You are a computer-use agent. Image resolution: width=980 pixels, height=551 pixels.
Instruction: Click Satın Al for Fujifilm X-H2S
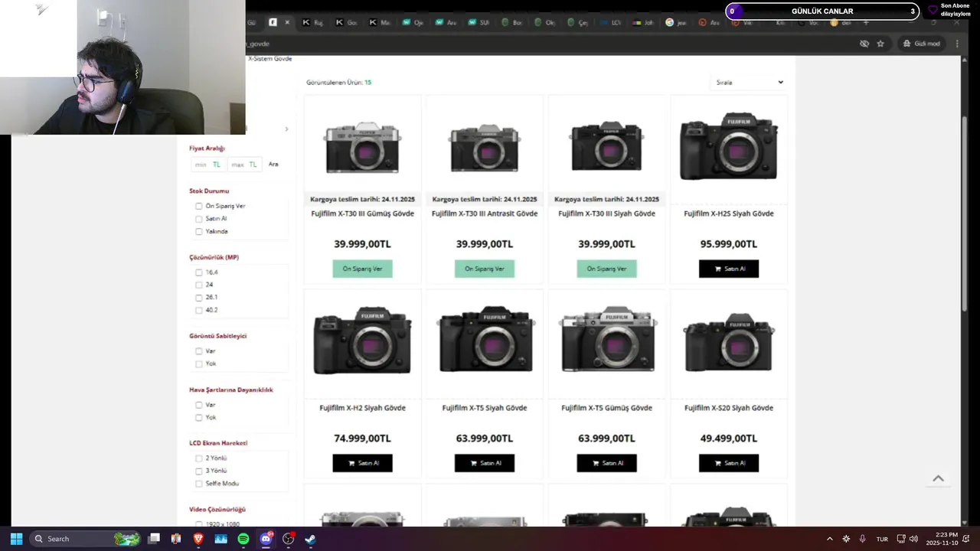tap(729, 269)
